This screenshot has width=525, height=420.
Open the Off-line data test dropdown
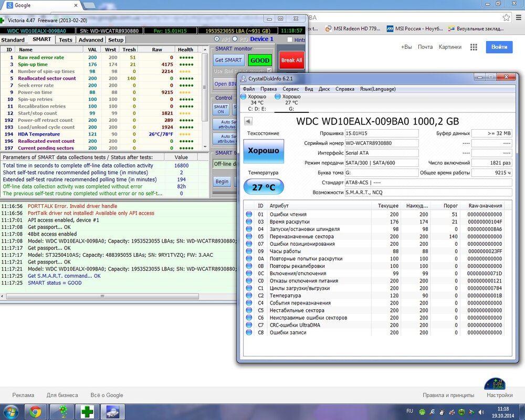click(225, 164)
